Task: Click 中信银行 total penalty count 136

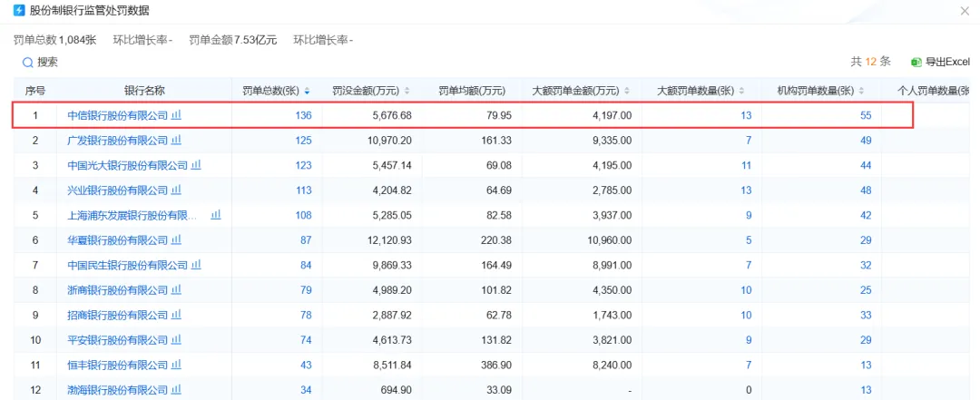Action: click(303, 115)
